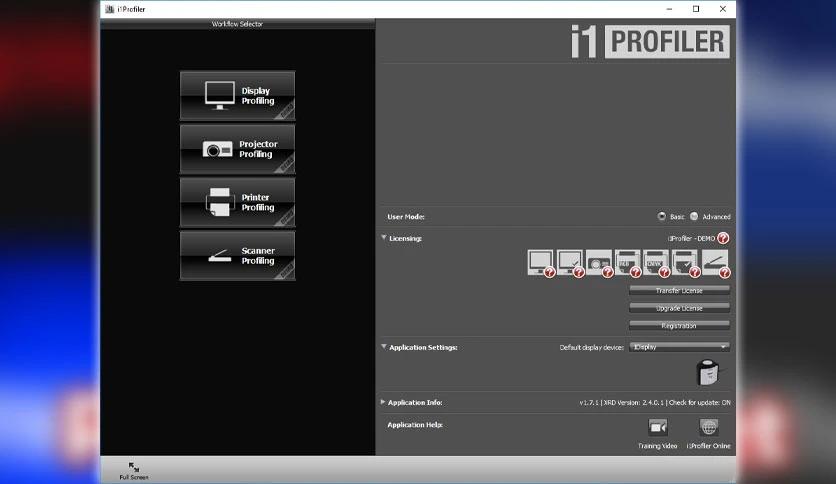This screenshot has width=836, height=484.
Task: Maximize the i1Profiler window
Action: pyautogui.click(x=696, y=9)
